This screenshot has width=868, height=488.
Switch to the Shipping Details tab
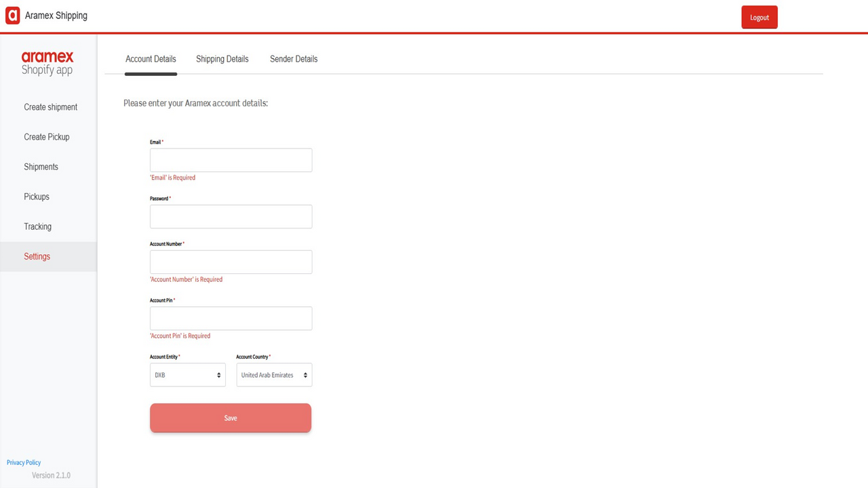click(222, 59)
